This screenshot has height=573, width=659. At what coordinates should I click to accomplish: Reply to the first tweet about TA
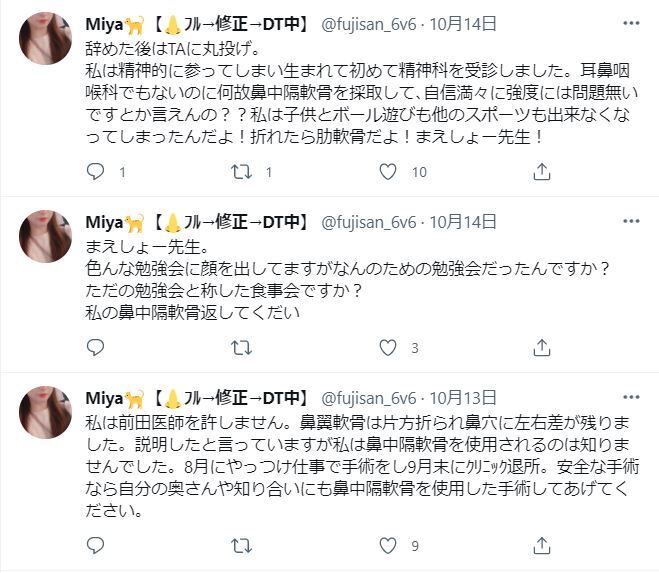click(x=95, y=172)
